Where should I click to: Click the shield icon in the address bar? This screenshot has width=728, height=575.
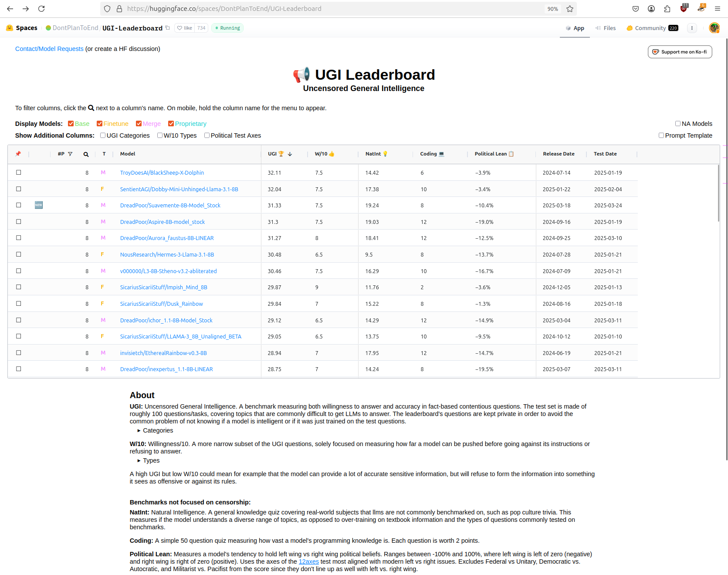[107, 8]
